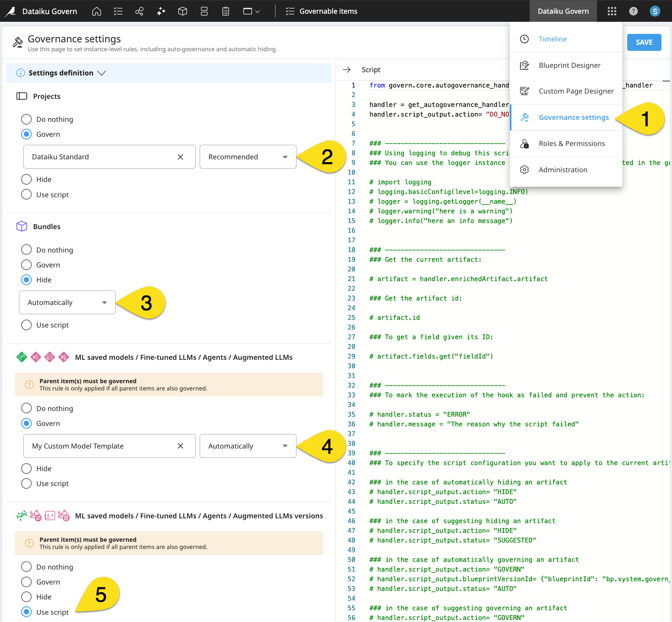The image size is (672, 622).
Task: Click the sparkles models icon in navigation bar
Action: [x=161, y=11]
